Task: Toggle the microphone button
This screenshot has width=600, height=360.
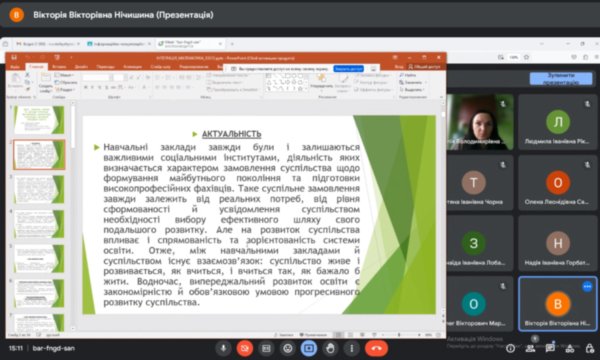Action: (223, 348)
